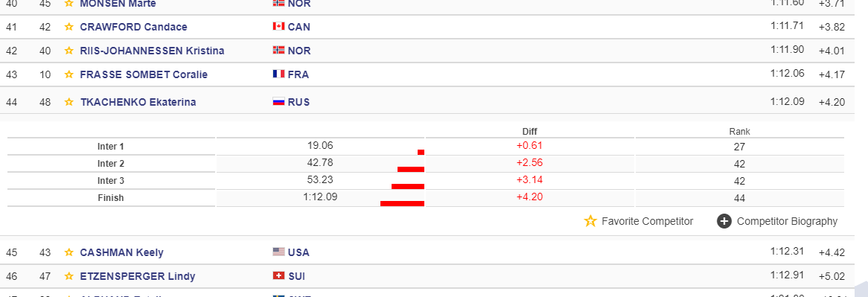Expand CASHMAN Keely's result row
The width and height of the screenshot is (868, 297).
434,252
